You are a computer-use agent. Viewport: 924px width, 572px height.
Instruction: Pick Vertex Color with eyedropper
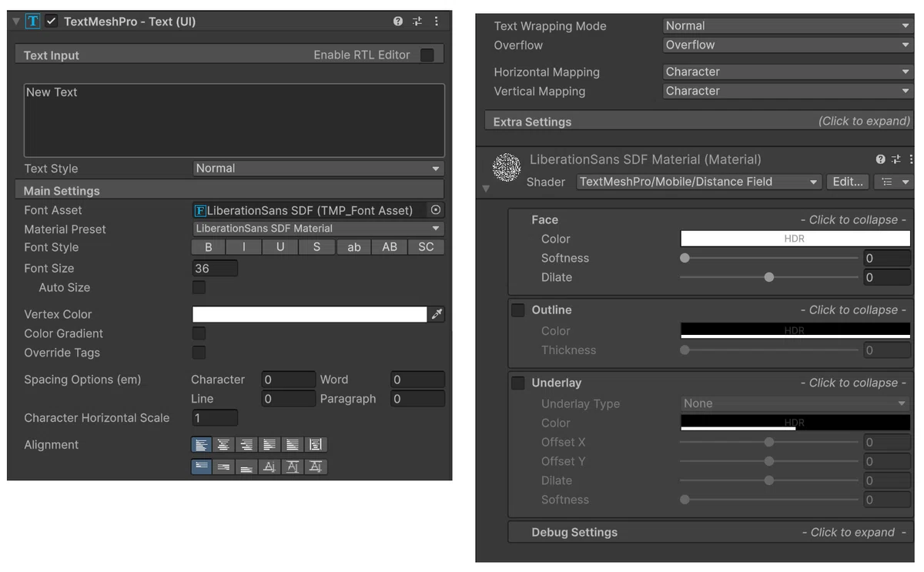pos(437,314)
